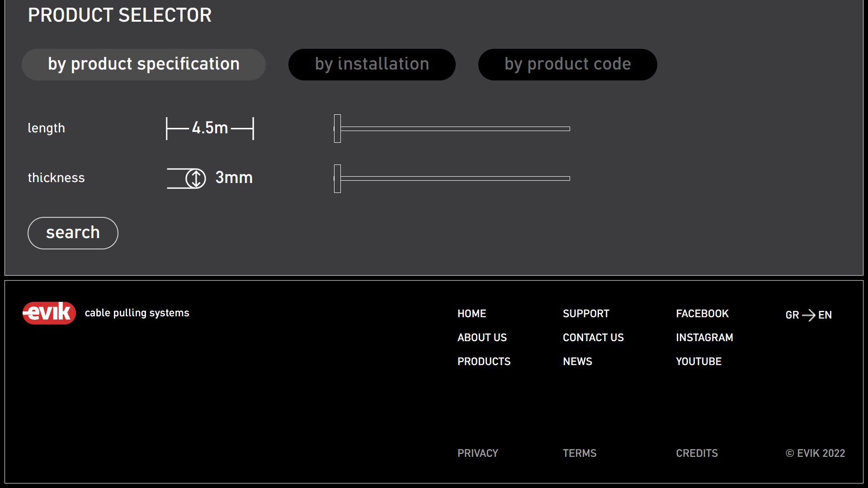Click the length slider track
Viewport: 868px width, 488px height.
[452, 129]
